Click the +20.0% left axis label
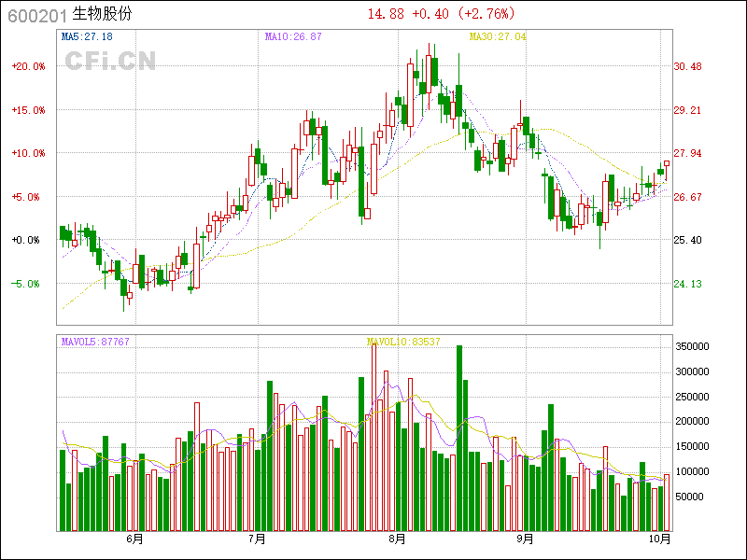Viewport: 747px width, 560px height. click(x=28, y=66)
